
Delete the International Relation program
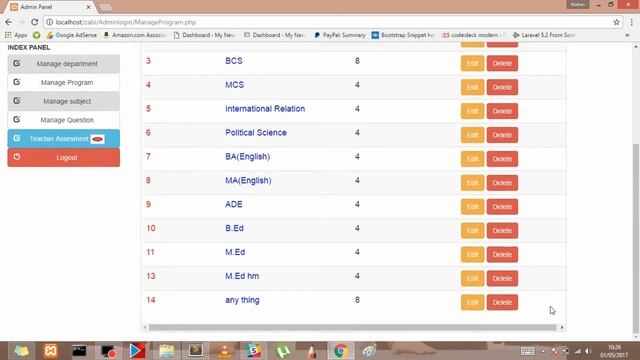(x=502, y=111)
